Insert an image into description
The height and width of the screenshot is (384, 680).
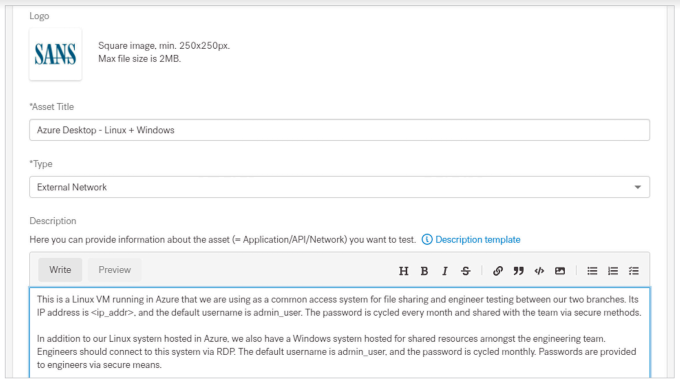[560, 271]
